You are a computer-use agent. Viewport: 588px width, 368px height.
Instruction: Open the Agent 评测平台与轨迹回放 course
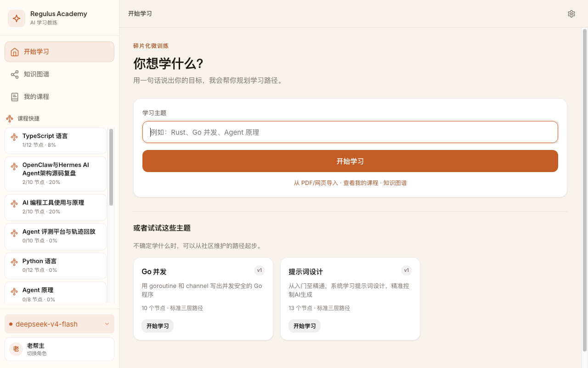(56, 236)
